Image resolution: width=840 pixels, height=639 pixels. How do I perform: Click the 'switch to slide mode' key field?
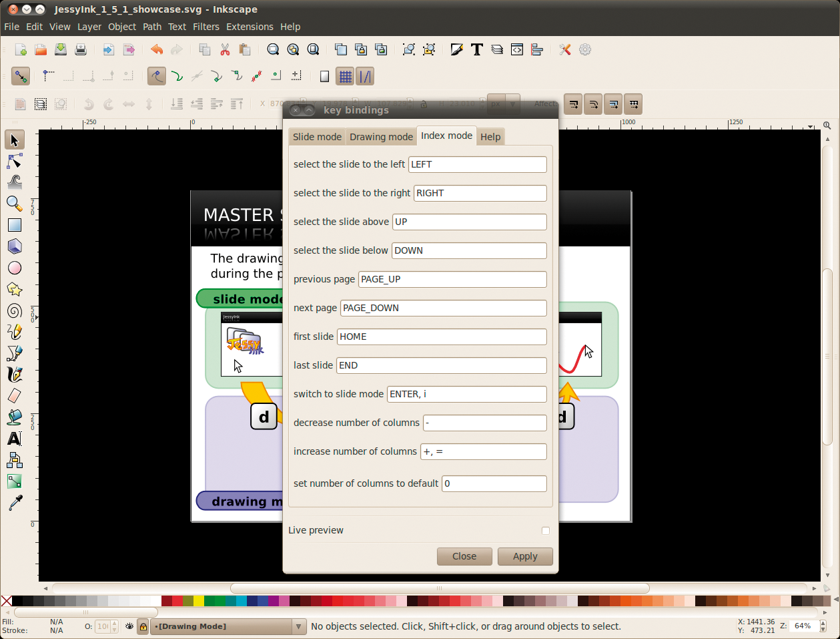[467, 394]
